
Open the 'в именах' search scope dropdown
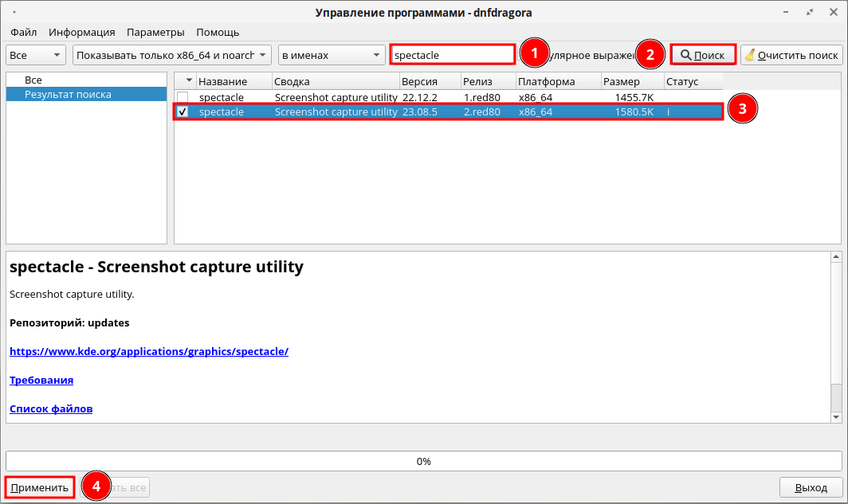[x=332, y=55]
